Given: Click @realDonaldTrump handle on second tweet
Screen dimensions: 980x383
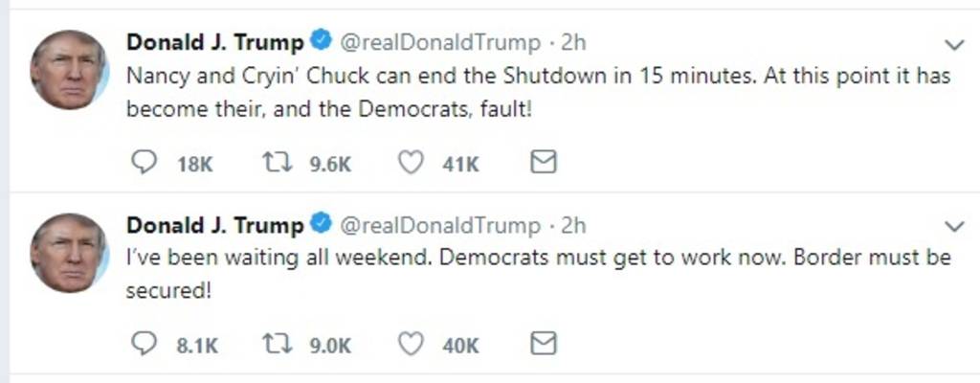Looking at the screenshot, I should point(440,225).
